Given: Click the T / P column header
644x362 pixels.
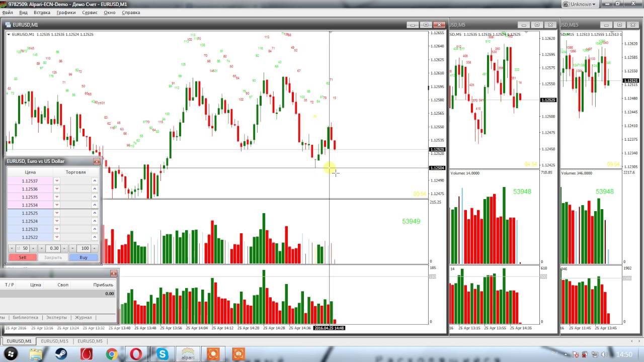Looking at the screenshot, I should (10, 285).
